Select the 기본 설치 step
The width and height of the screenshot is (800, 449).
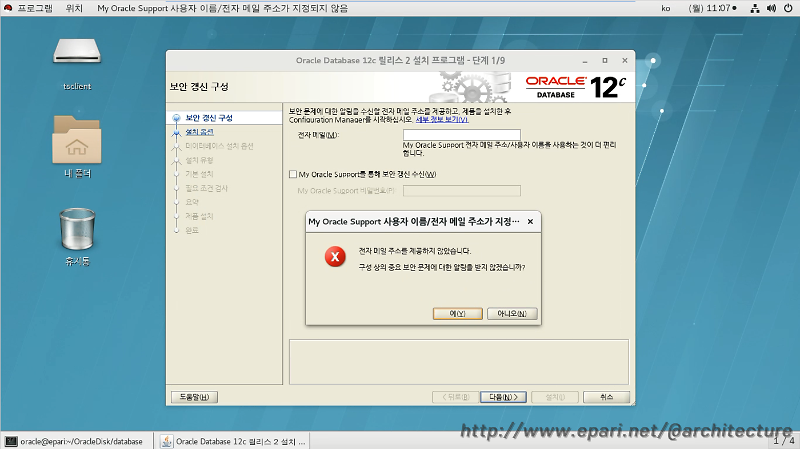pyautogui.click(x=199, y=174)
